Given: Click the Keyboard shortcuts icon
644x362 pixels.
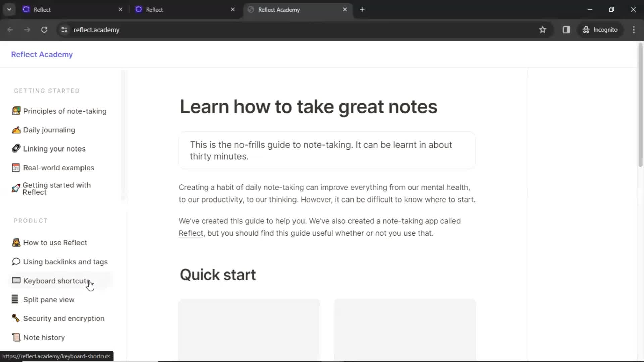Looking at the screenshot, I should (x=16, y=281).
